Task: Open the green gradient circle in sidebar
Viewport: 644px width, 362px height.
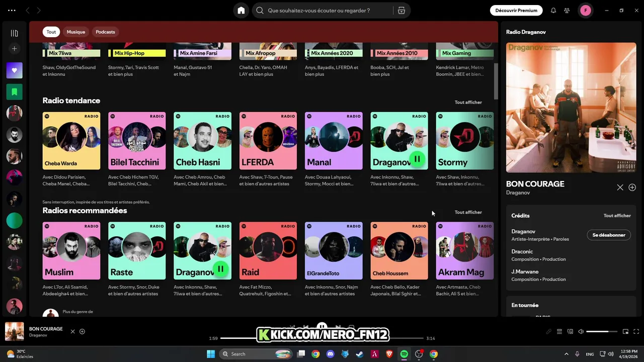Action: tap(14, 220)
